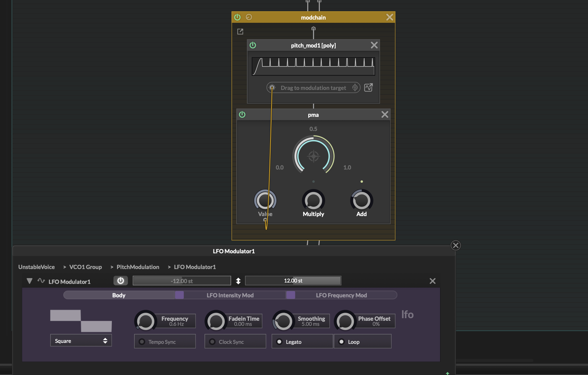Select UnstableVoice in breadcrumb
The width and height of the screenshot is (588, 375).
point(36,267)
